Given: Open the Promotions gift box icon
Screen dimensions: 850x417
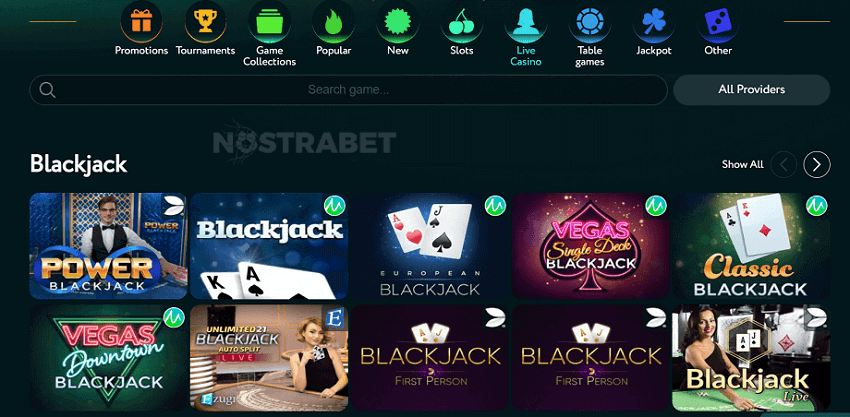Looking at the screenshot, I should pyautogui.click(x=141, y=22).
